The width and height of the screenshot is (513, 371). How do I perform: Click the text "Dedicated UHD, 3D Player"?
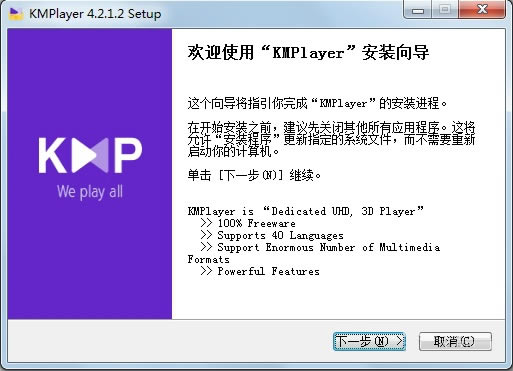click(343, 211)
